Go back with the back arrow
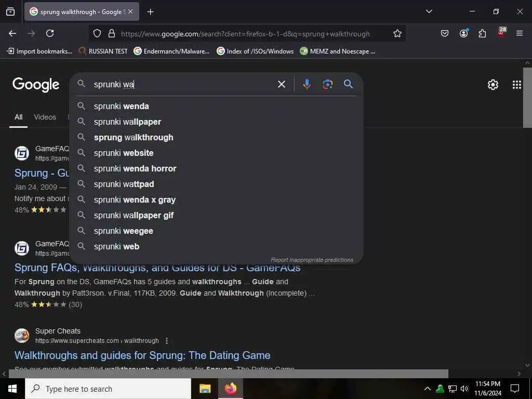The image size is (532, 399). [12, 33]
